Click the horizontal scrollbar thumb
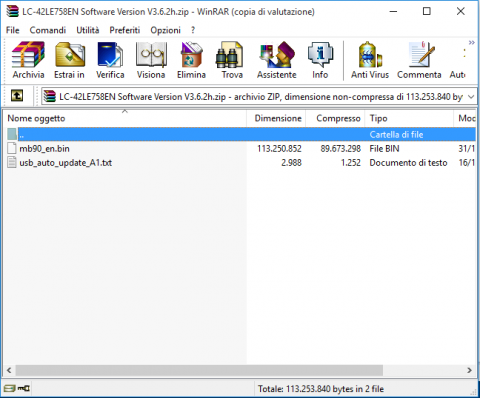 (x=199, y=370)
